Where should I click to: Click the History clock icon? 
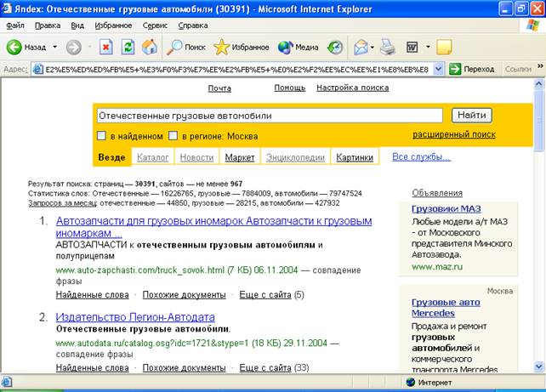tap(336, 47)
